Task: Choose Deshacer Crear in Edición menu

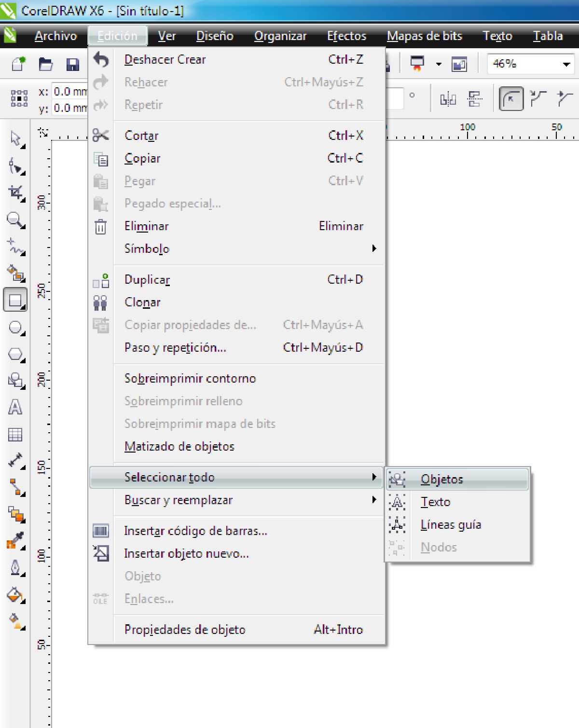Action: (x=237, y=59)
